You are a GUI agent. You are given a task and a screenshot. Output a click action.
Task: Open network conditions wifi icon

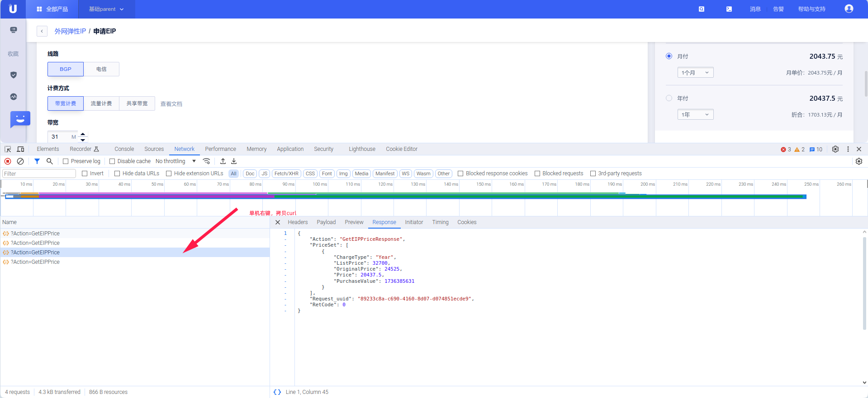click(x=206, y=161)
